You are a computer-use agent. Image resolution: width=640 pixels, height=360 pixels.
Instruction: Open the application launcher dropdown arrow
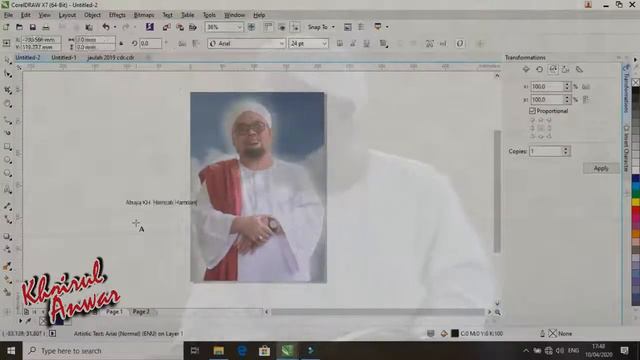point(387,27)
